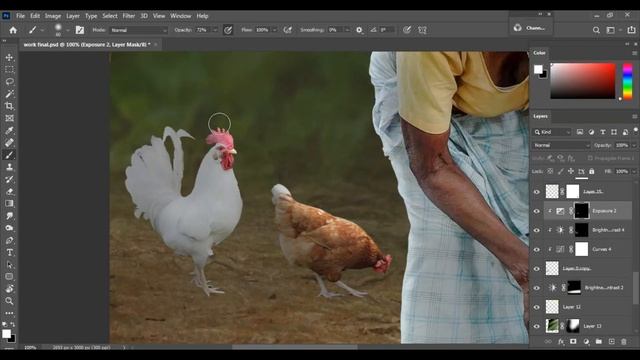The height and width of the screenshot is (360, 640).
Task: Open the layer filter Kind dropdown
Action: click(x=552, y=132)
